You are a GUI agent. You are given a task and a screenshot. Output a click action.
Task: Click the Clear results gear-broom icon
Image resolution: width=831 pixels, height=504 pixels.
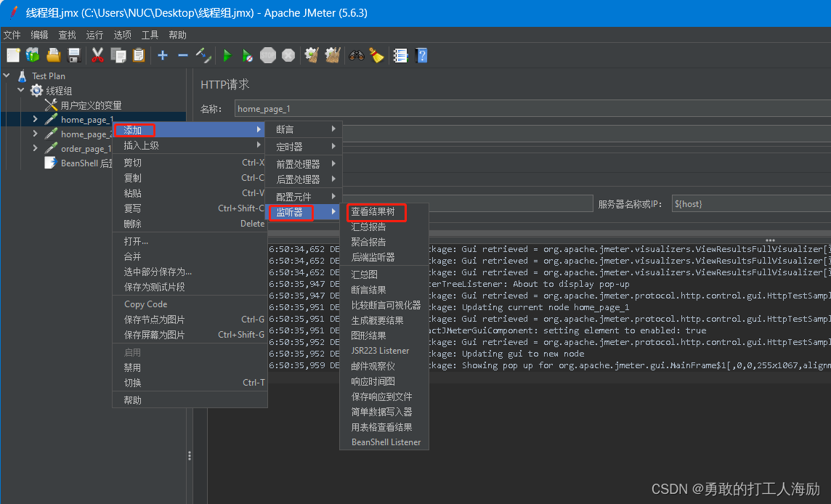pyautogui.click(x=312, y=55)
